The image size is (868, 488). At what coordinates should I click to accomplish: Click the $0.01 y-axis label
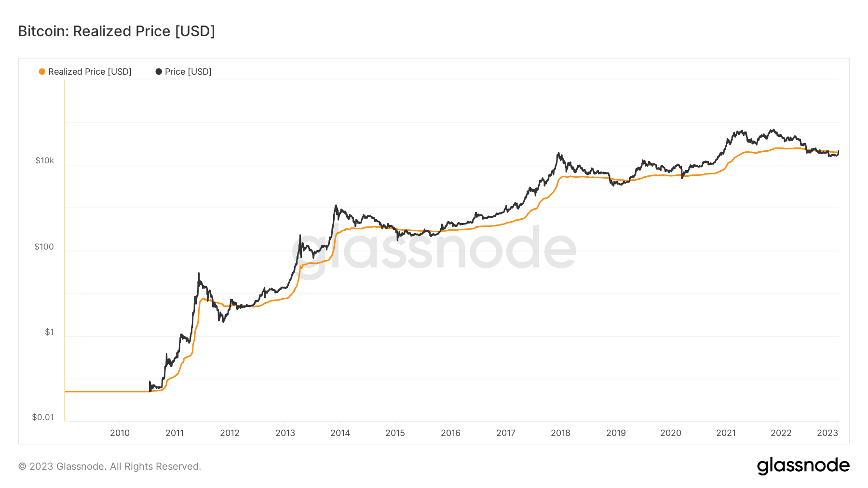coord(43,417)
